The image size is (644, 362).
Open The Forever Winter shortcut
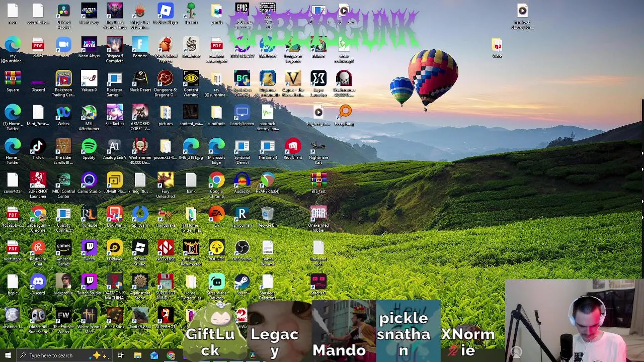click(x=63, y=321)
